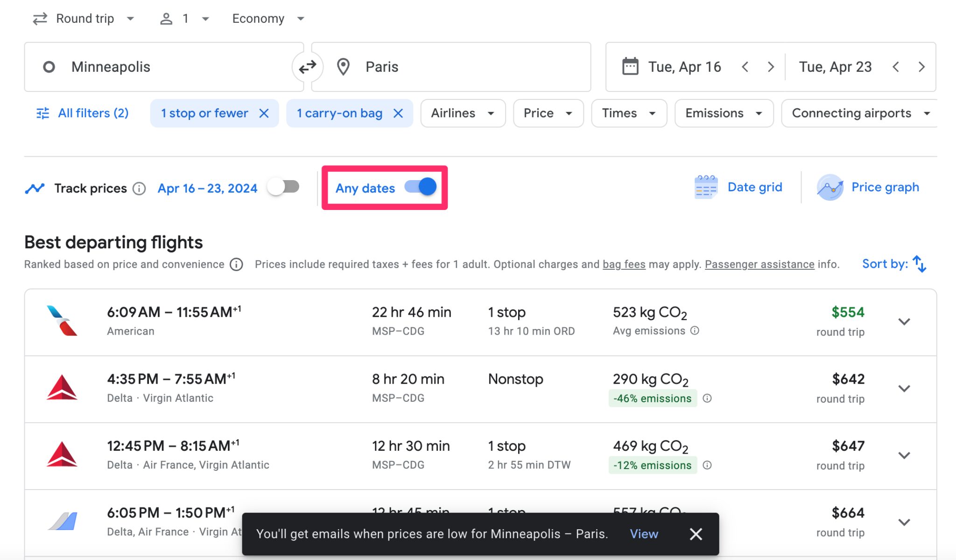
Task: Turn off the Any dates toggle
Action: [422, 187]
